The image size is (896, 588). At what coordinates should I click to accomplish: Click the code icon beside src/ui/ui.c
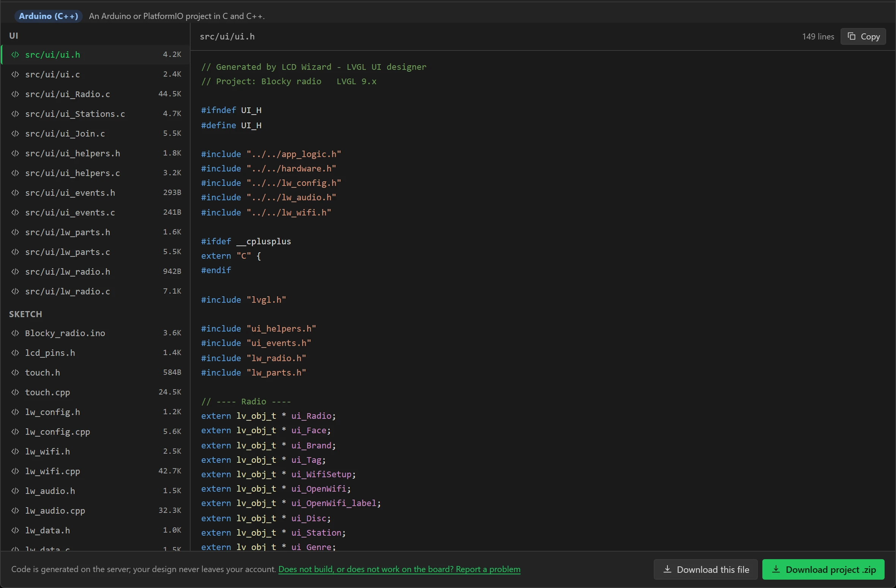(x=15, y=74)
